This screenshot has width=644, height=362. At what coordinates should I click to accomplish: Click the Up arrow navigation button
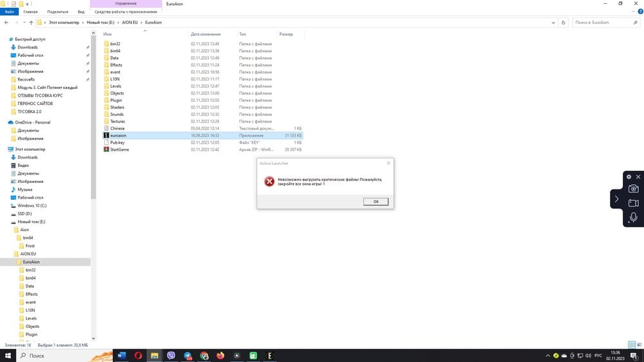coord(31,23)
